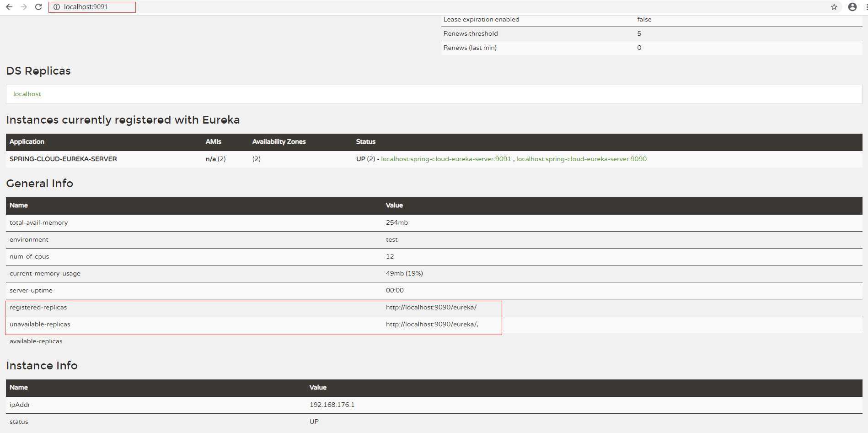Click the browser forward arrow
This screenshot has width=868, height=433.
point(24,7)
